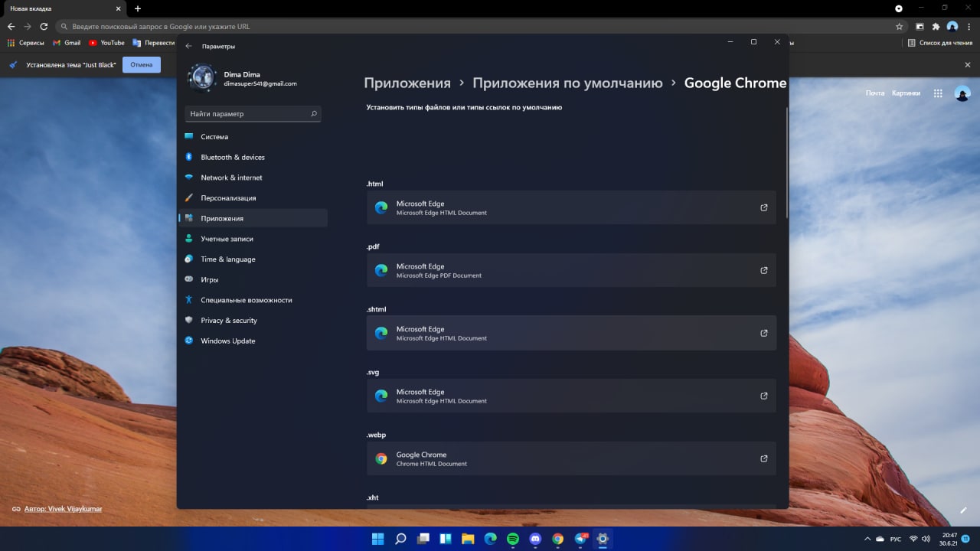The height and width of the screenshot is (551, 980).
Task: Open Discord from taskbar
Action: (x=535, y=539)
